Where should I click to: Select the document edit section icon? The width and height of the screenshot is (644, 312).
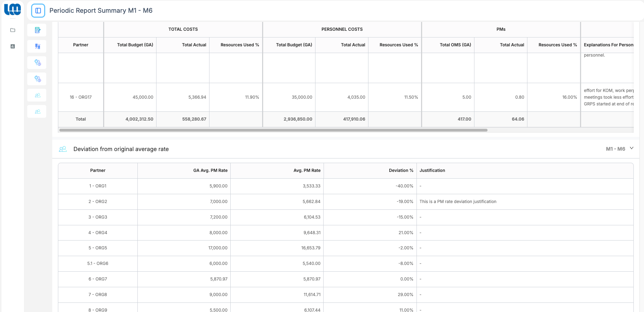pos(37,30)
